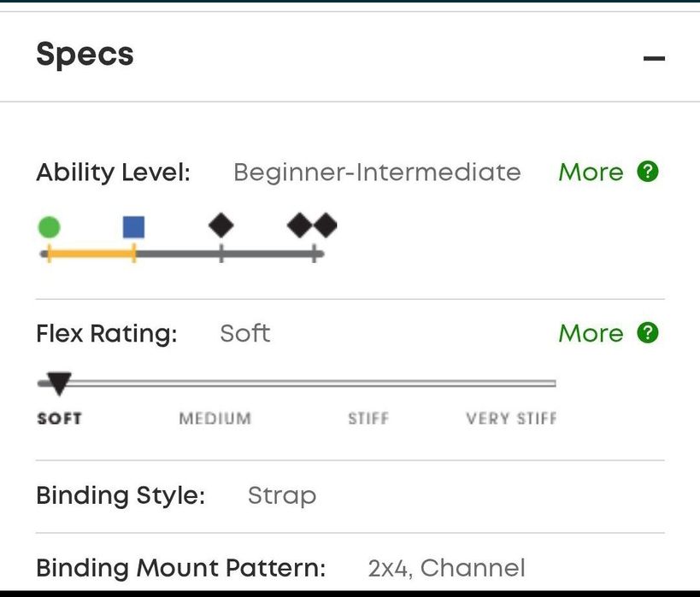Click the yellow ability level bar segment
Image resolution: width=700 pixels, height=597 pixels.
click(x=91, y=254)
